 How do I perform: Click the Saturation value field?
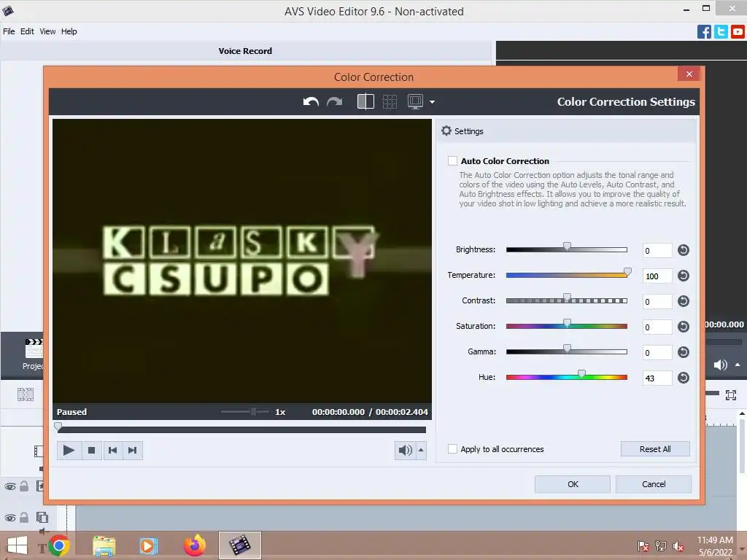(x=657, y=327)
